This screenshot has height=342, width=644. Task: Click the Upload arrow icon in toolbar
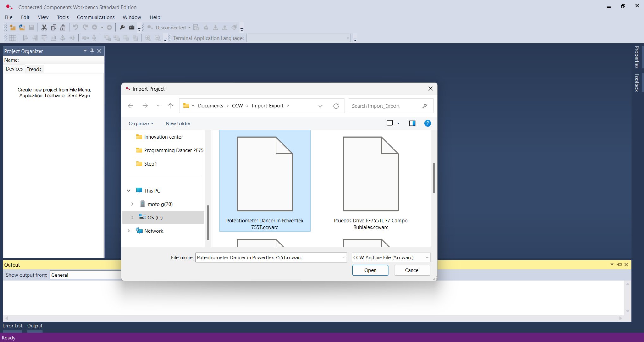tap(225, 28)
